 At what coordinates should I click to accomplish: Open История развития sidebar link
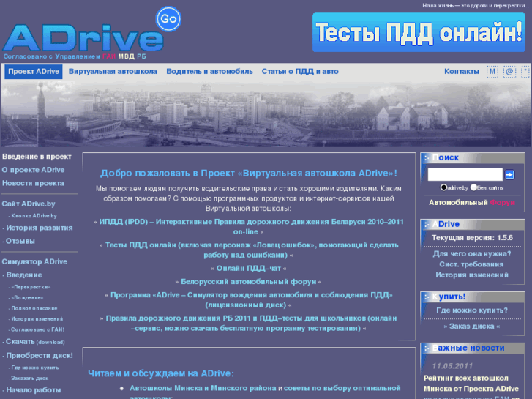point(40,228)
